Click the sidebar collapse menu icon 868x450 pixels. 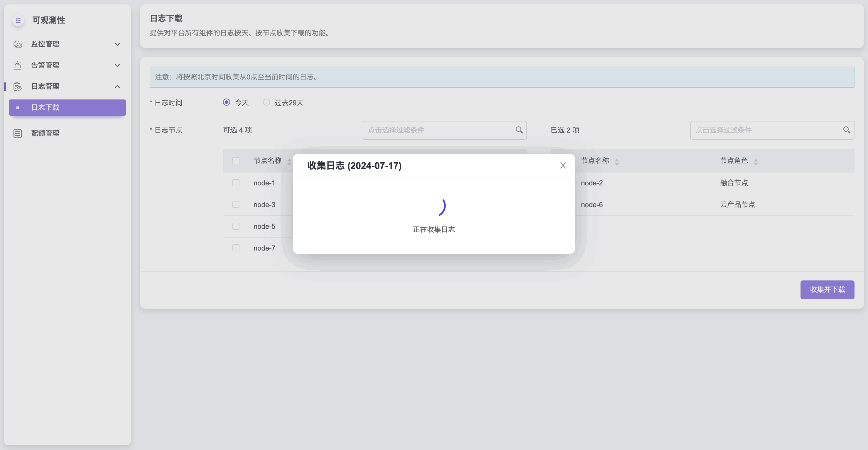coord(18,20)
